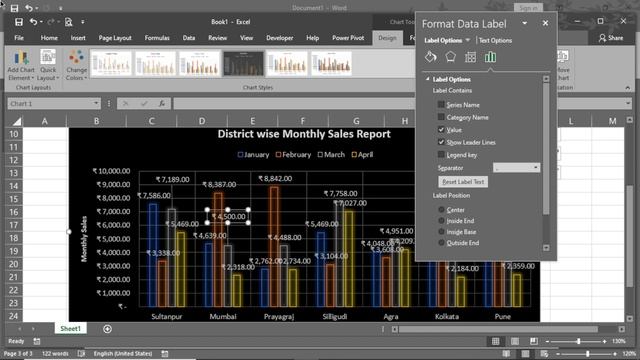
Task: Open Print Preview icon in Excel toolbar
Action: tap(69, 22)
